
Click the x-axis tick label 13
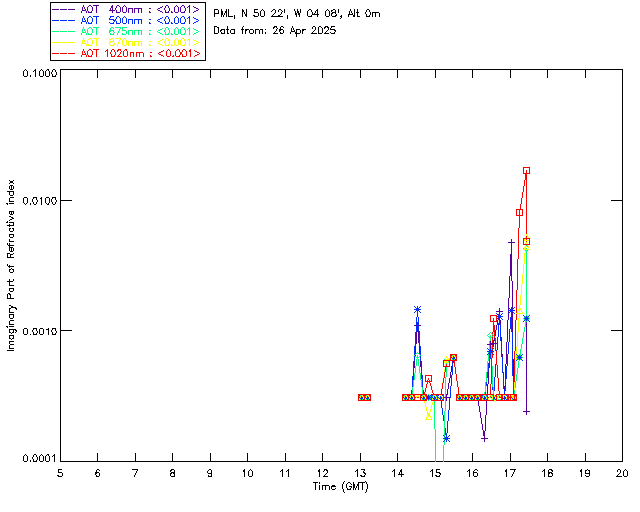(x=360, y=473)
